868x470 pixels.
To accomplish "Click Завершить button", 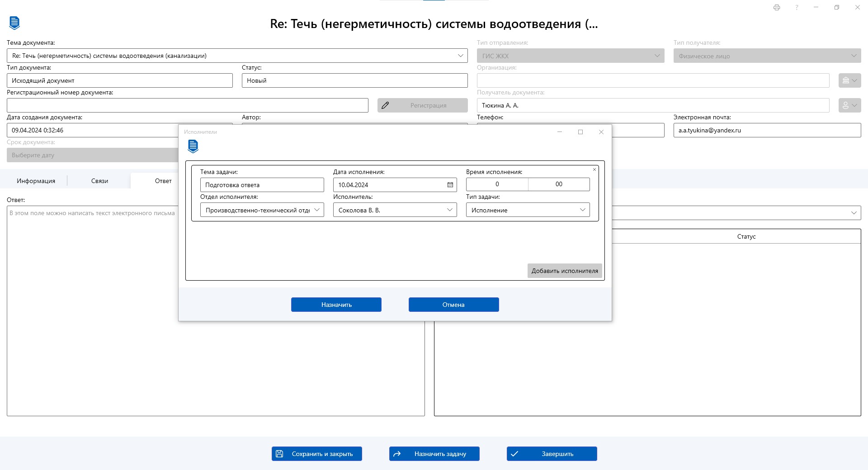I will (x=552, y=454).
